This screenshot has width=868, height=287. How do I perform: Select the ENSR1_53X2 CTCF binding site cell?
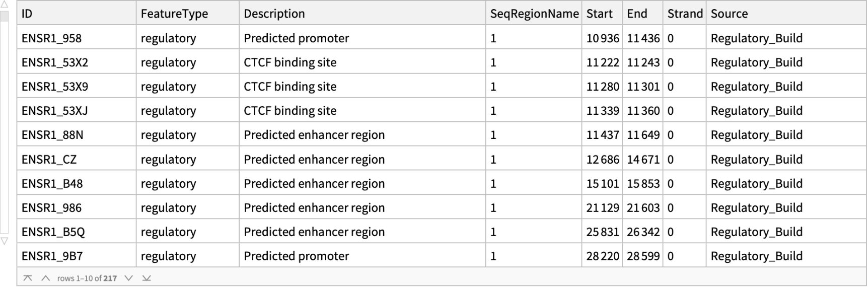coord(290,62)
